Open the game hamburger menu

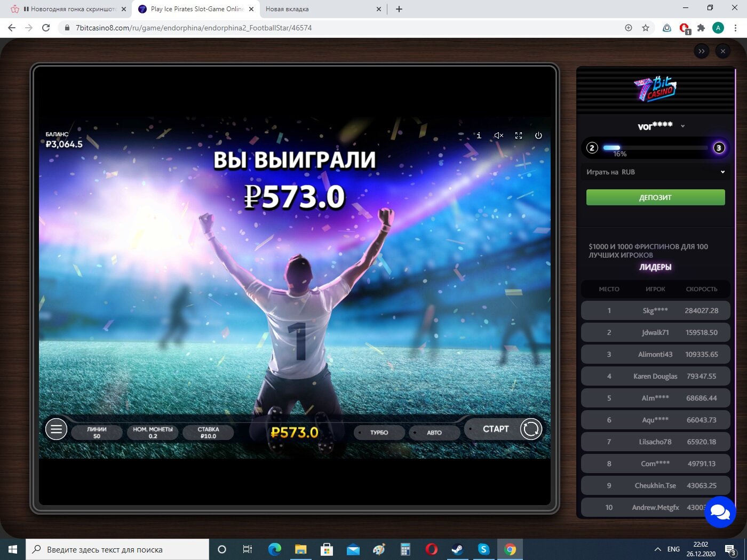(56, 429)
